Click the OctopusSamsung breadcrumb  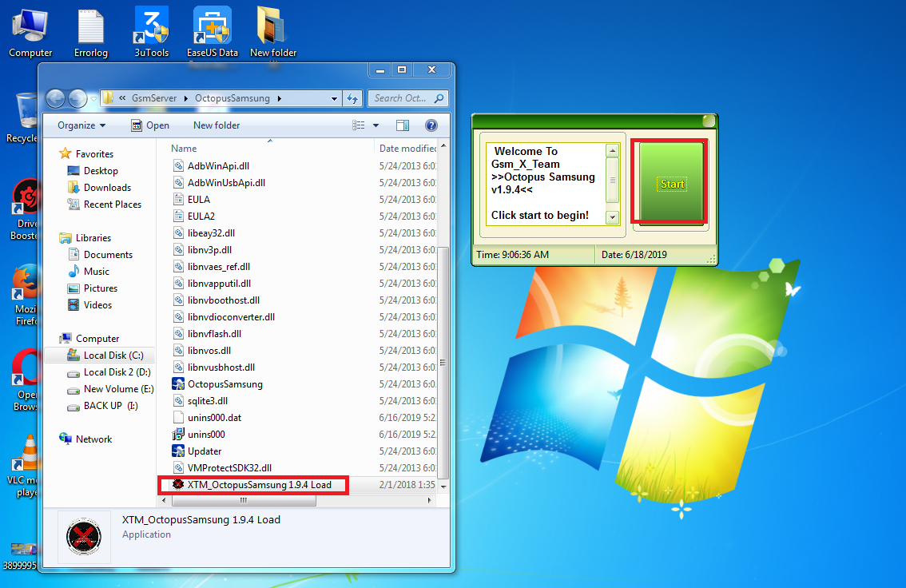(232, 98)
